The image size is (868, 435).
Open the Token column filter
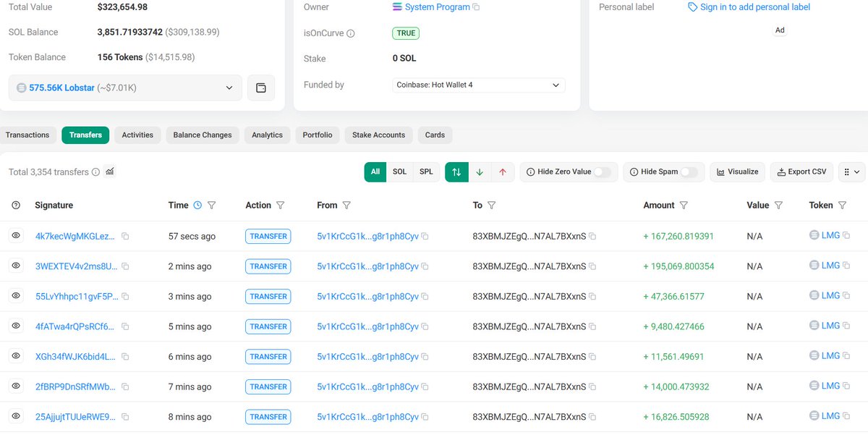coord(843,206)
